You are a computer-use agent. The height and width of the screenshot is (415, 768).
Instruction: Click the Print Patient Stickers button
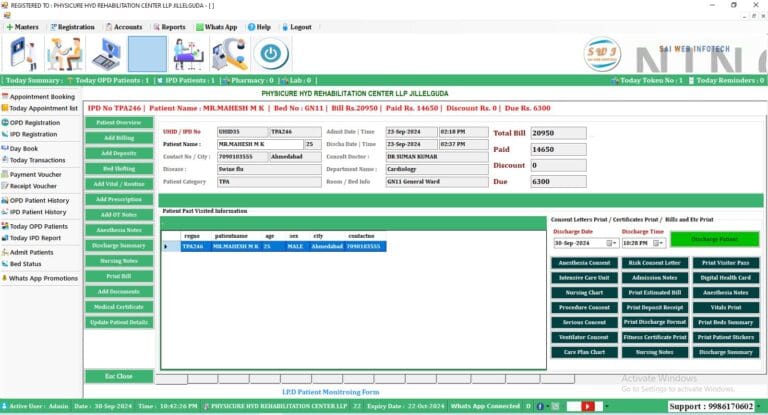(x=725, y=337)
